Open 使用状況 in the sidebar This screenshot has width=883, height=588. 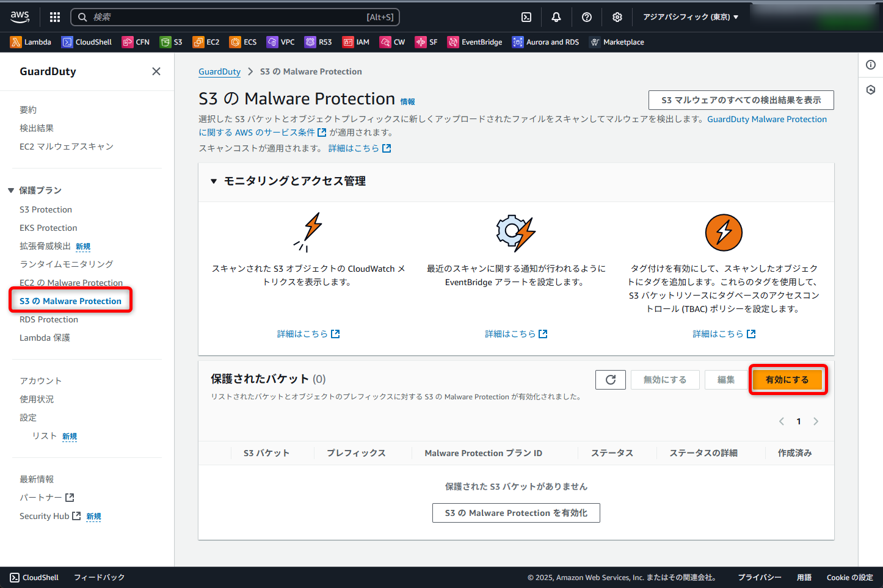point(37,399)
